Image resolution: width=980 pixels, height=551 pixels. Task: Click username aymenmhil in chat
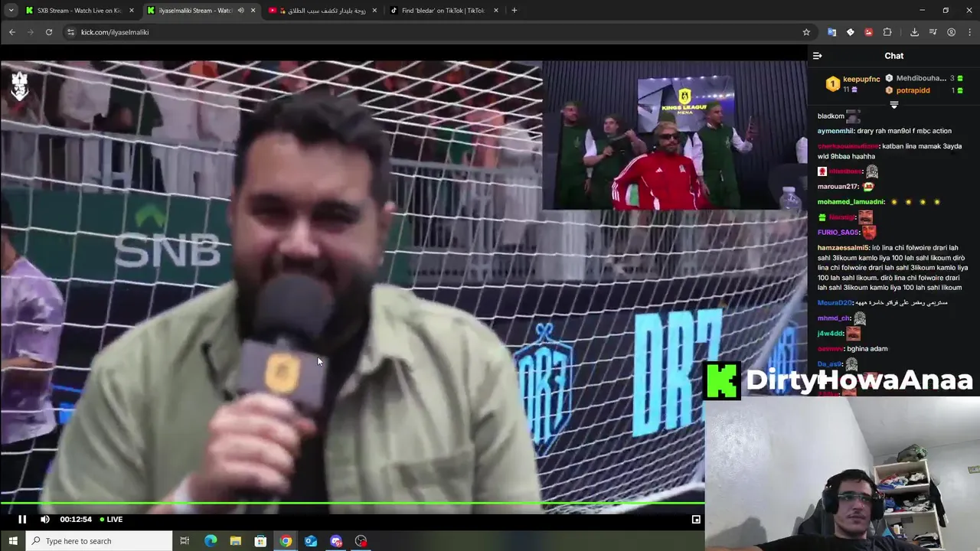tap(835, 131)
